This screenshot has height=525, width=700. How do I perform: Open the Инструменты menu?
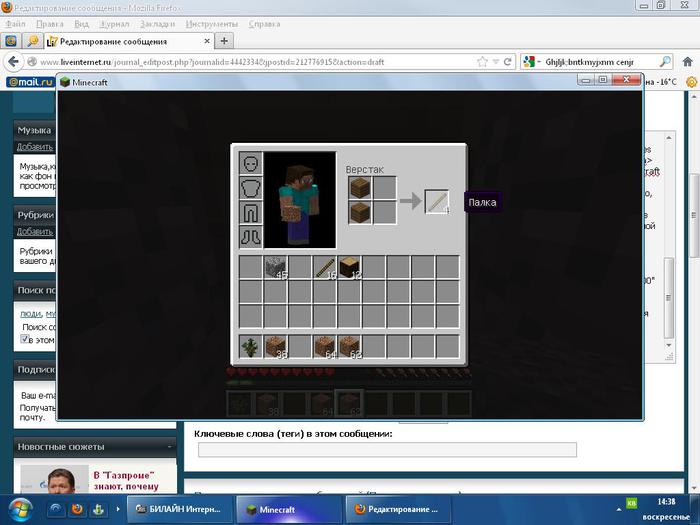(212, 24)
